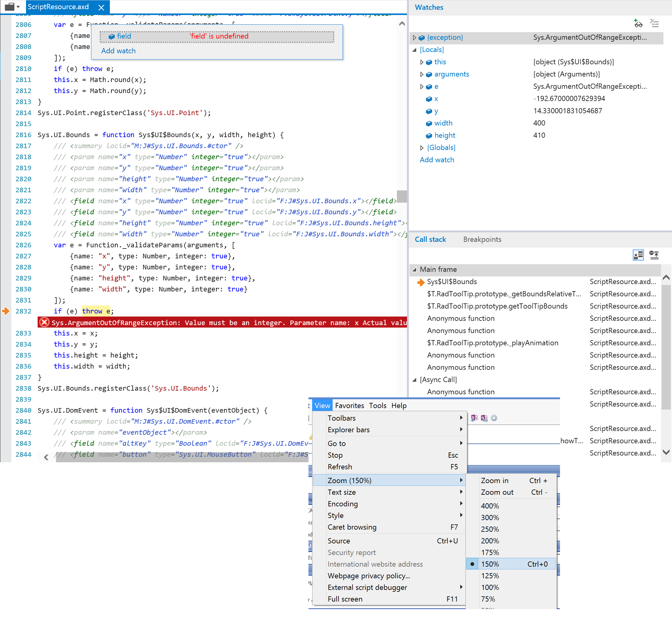Click Add watch link in Watches panel
The height and width of the screenshot is (619, 672).
click(x=437, y=160)
